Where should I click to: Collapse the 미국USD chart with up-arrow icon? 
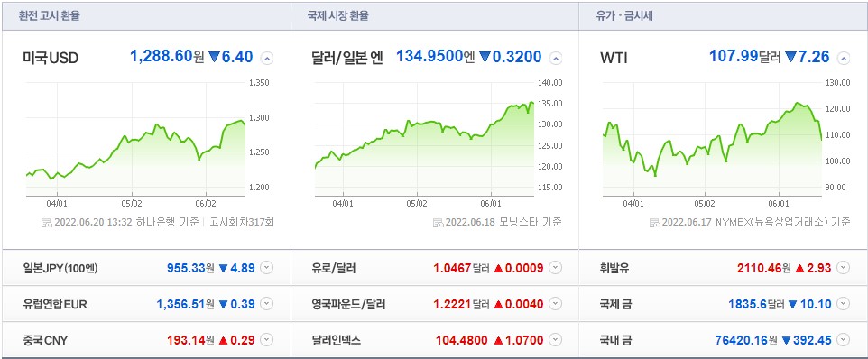tap(267, 58)
